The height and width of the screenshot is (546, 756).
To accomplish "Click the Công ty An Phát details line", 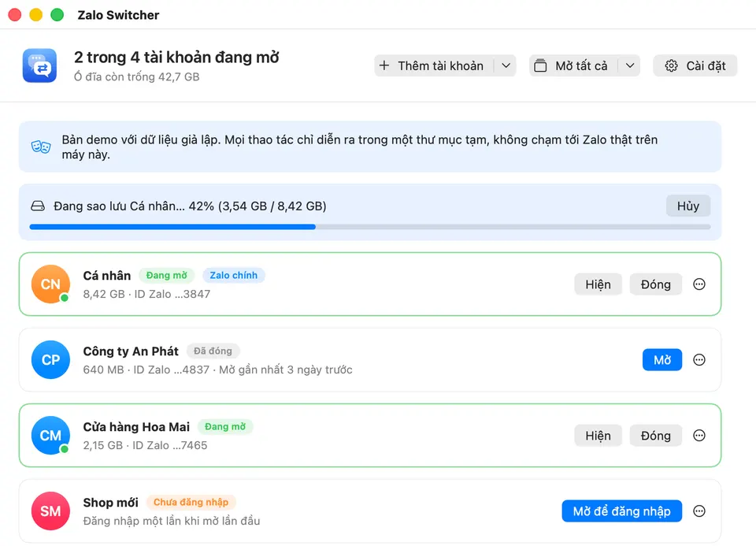I will tap(217, 370).
